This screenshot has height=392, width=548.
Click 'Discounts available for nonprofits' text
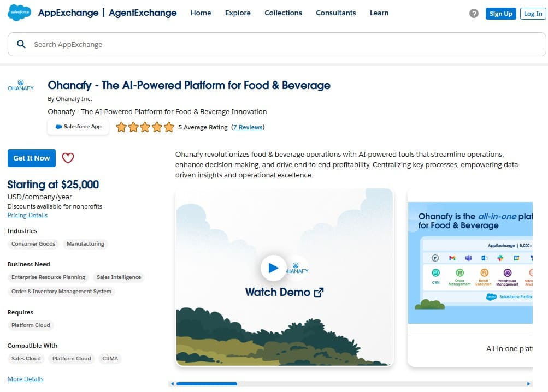tap(55, 206)
